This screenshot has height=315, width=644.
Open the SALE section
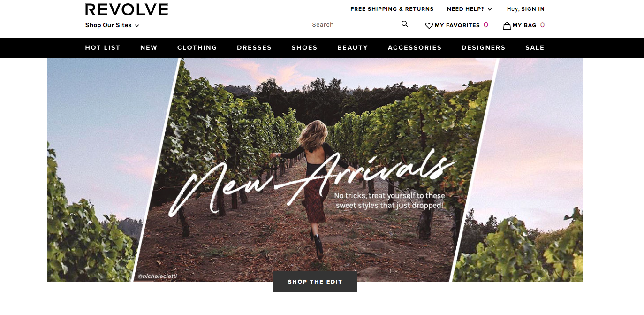pyautogui.click(x=535, y=47)
